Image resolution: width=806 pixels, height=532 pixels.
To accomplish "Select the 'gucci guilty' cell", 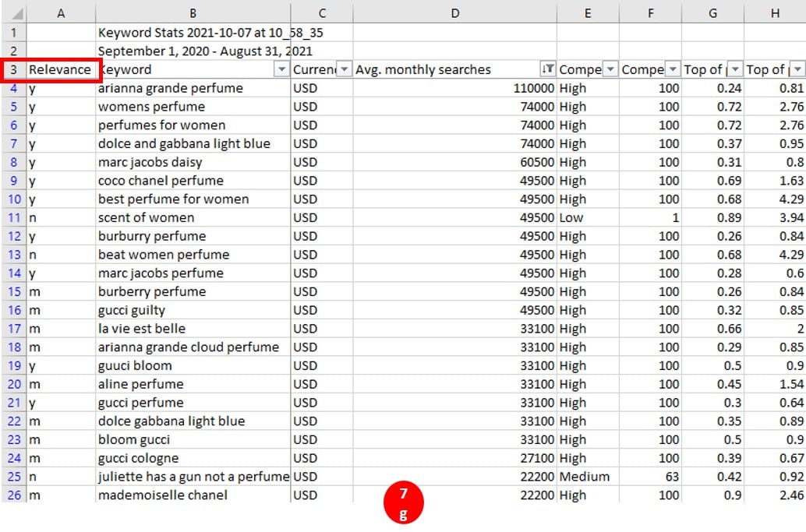I will pyautogui.click(x=193, y=310).
